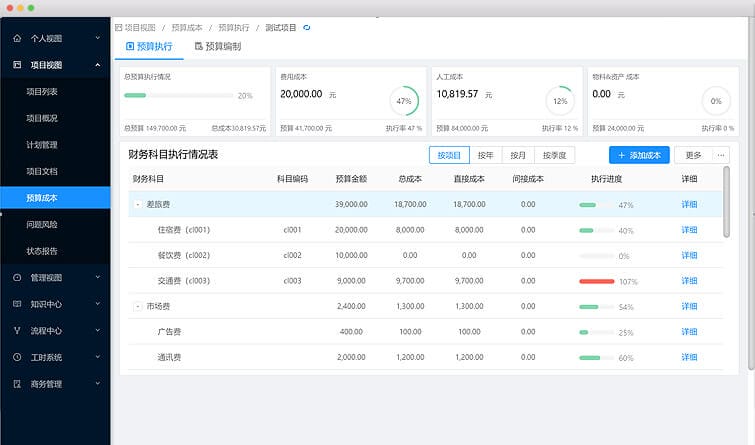Click the 项目视图 breadcrumb link
The width and height of the screenshot is (755, 445).
tap(140, 28)
